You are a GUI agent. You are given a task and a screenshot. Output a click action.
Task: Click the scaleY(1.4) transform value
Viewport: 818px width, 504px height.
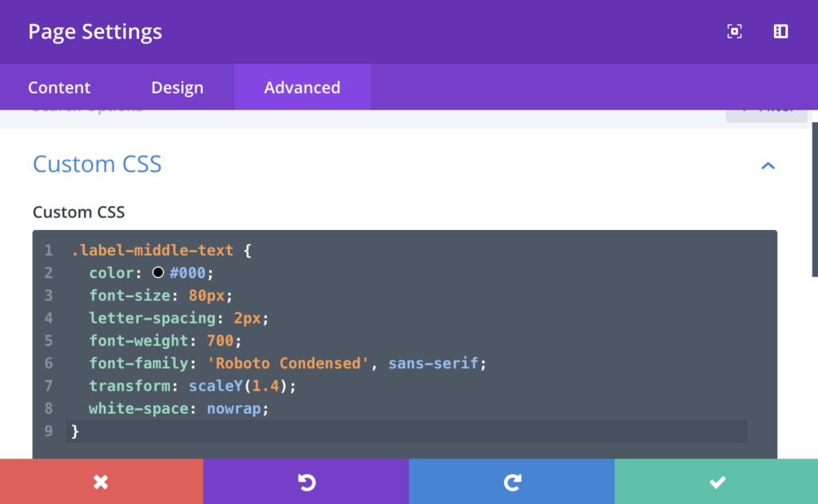(x=238, y=386)
